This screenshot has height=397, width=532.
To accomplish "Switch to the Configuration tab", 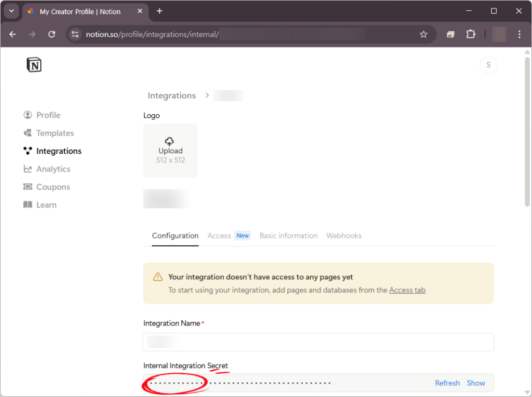I will click(175, 236).
